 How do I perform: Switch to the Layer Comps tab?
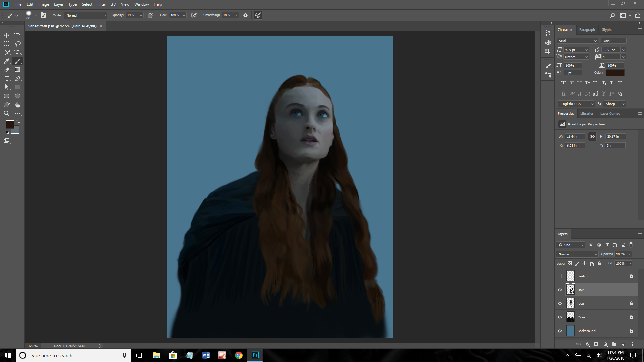610,114
